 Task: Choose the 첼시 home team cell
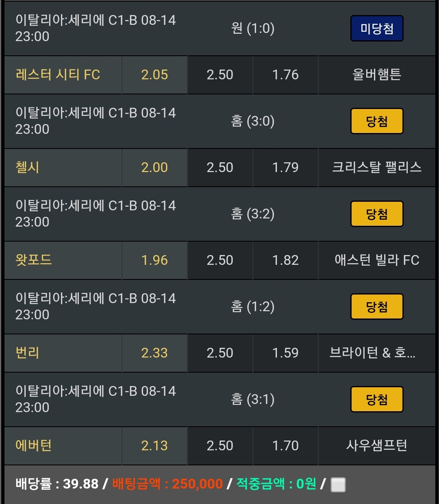(x=63, y=168)
